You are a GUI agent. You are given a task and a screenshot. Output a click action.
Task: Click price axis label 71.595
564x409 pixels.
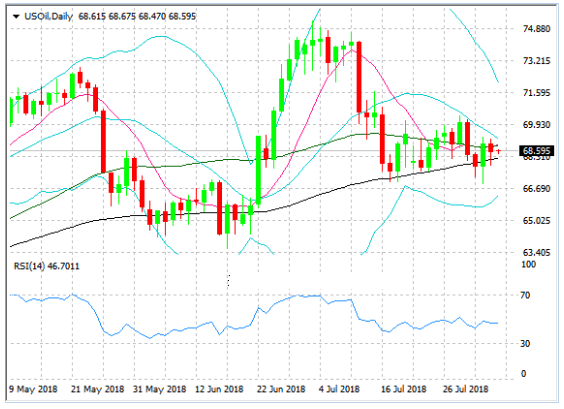[536, 93]
